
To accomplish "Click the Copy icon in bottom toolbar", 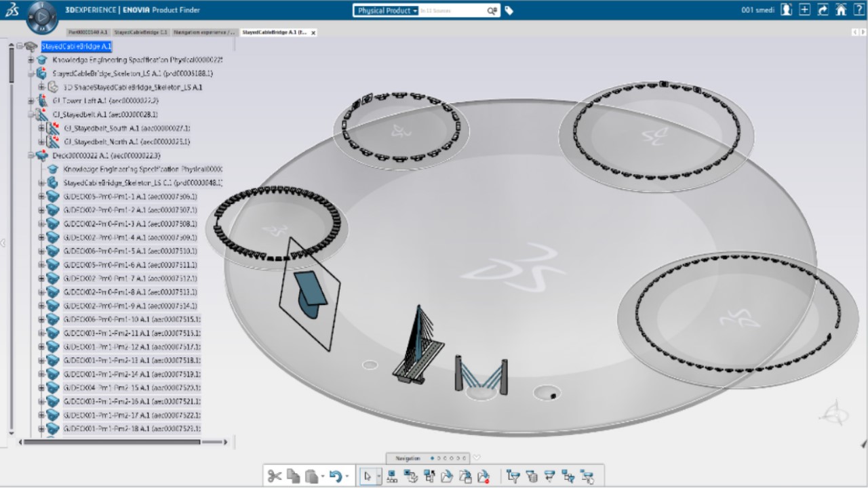I will [x=293, y=476].
